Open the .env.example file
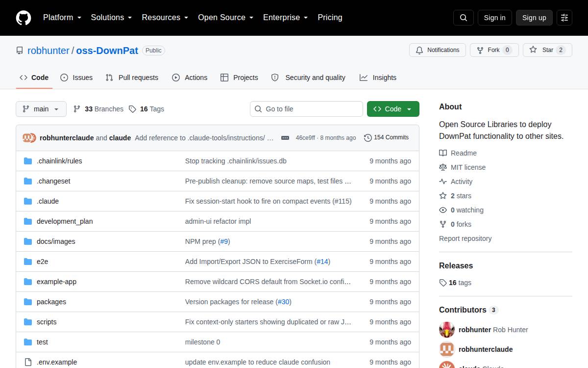The image size is (588, 368). point(57,362)
